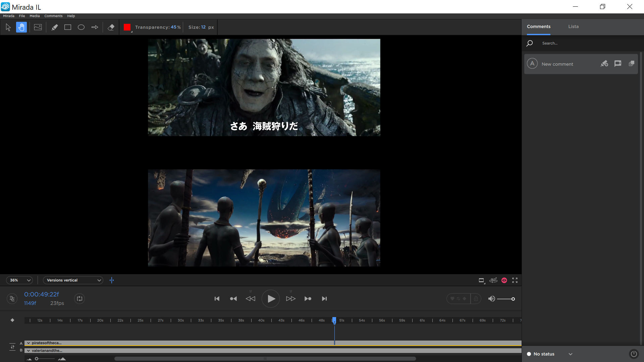Click the diamond keyframe marker icon
The width and height of the screenshot is (644, 362).
coord(12,320)
